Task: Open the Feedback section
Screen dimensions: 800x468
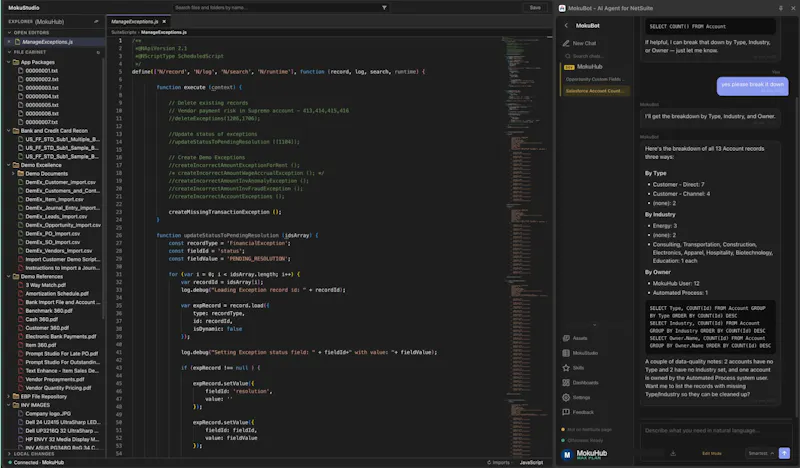Action: tap(578, 412)
